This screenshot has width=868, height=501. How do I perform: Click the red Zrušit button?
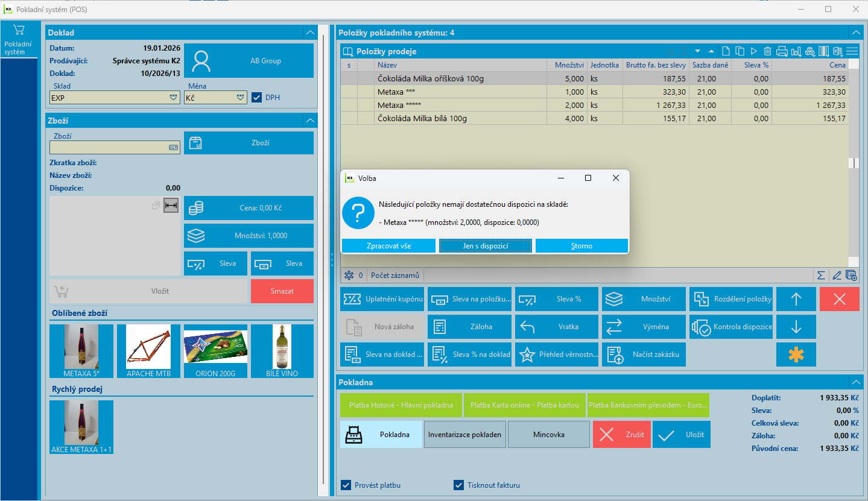622,435
